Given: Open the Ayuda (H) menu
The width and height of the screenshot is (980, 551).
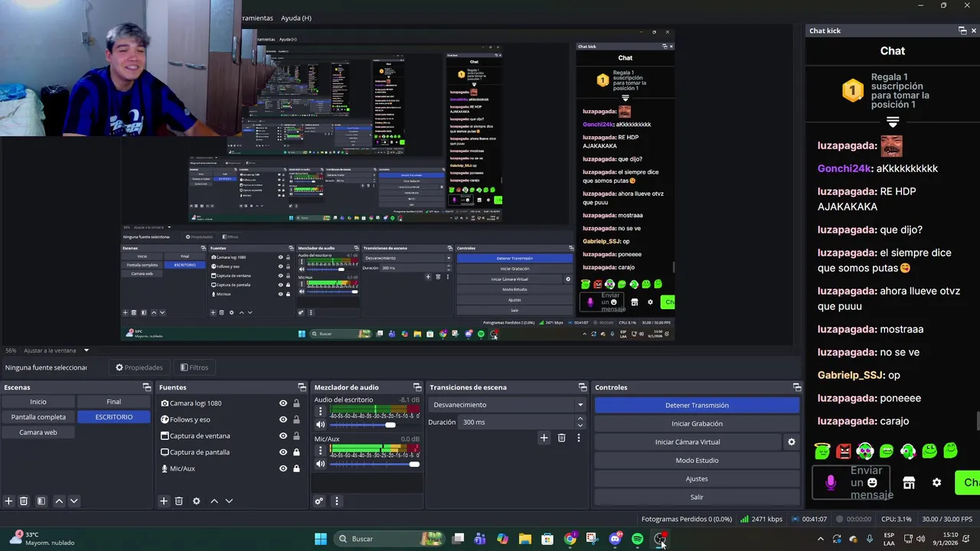Looking at the screenshot, I should pyautogui.click(x=296, y=18).
